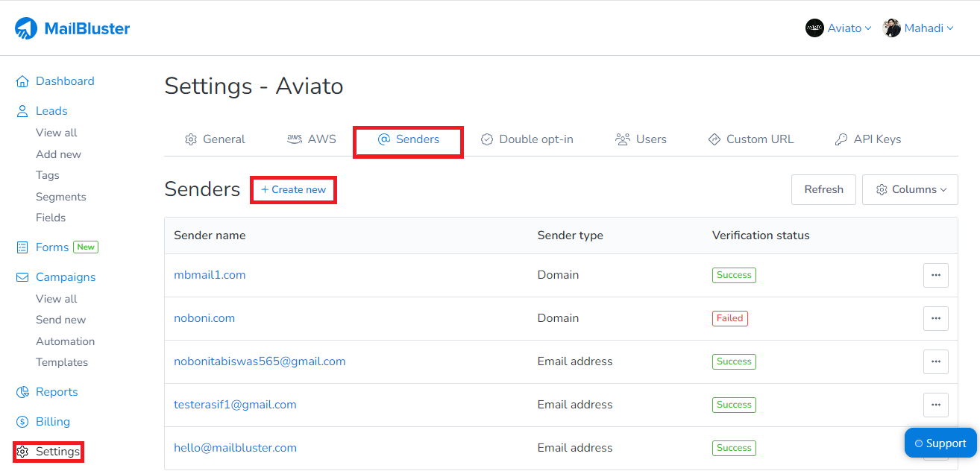
Task: Click the Reports pie chart icon
Action: tap(22, 391)
